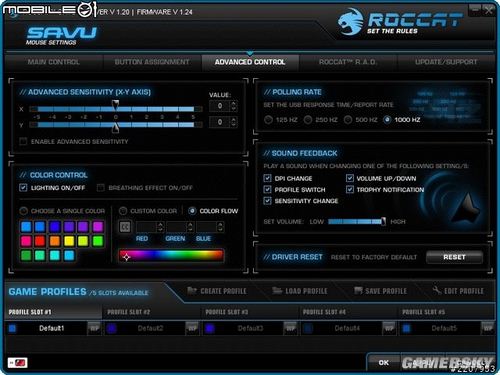
Task: Increase the X axis value stepper
Action: pyautogui.click(x=234, y=103)
